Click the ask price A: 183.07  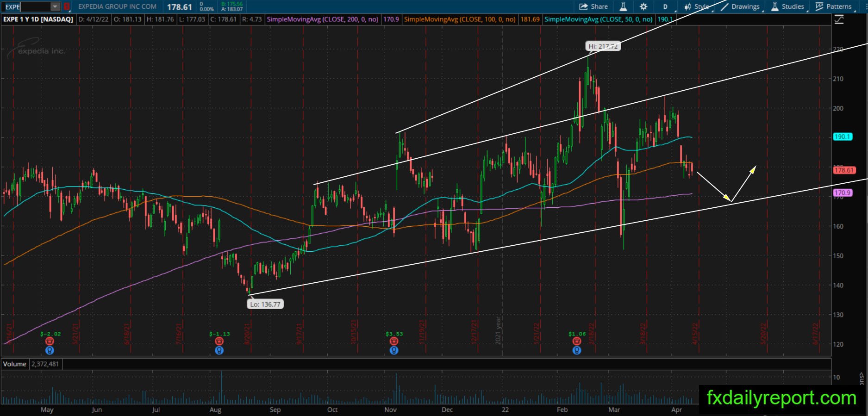pos(232,9)
